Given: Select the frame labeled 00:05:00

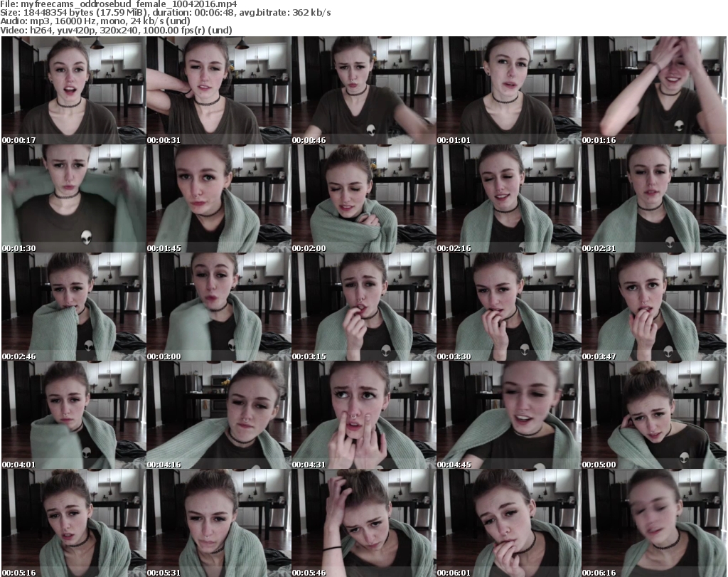Looking at the screenshot, I should (653, 415).
